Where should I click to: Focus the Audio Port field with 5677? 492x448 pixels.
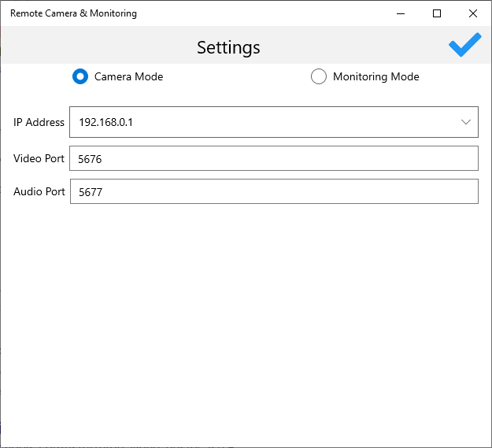273,191
